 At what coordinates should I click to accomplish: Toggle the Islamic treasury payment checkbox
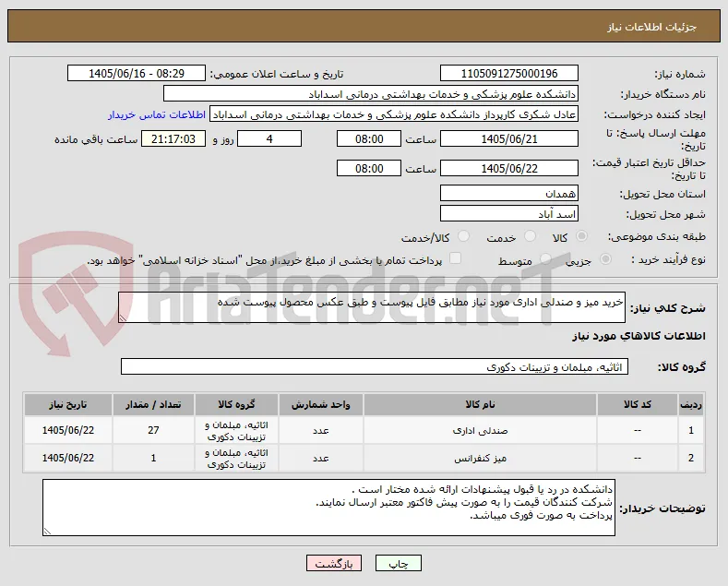(x=456, y=258)
